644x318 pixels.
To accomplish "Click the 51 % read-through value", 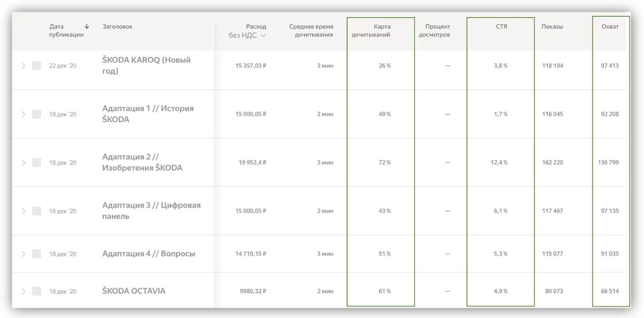I will (x=385, y=254).
